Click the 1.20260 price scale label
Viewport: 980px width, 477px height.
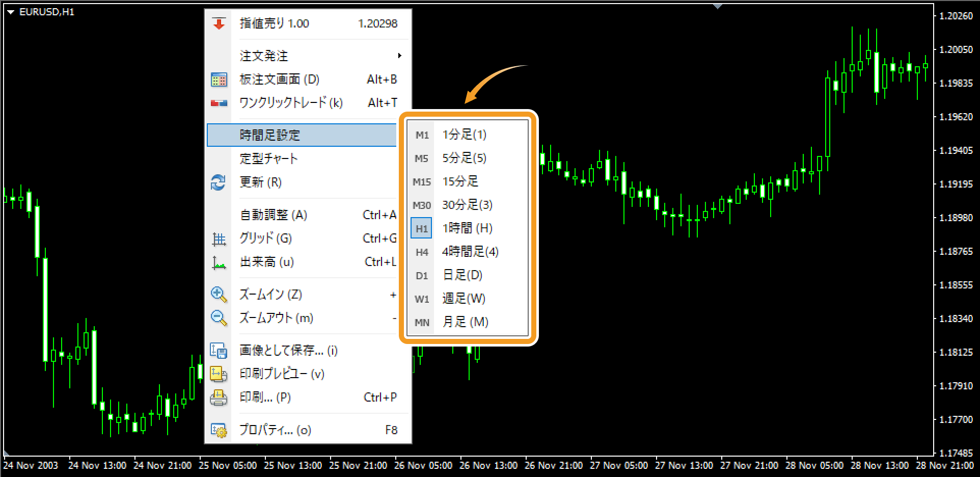point(956,16)
